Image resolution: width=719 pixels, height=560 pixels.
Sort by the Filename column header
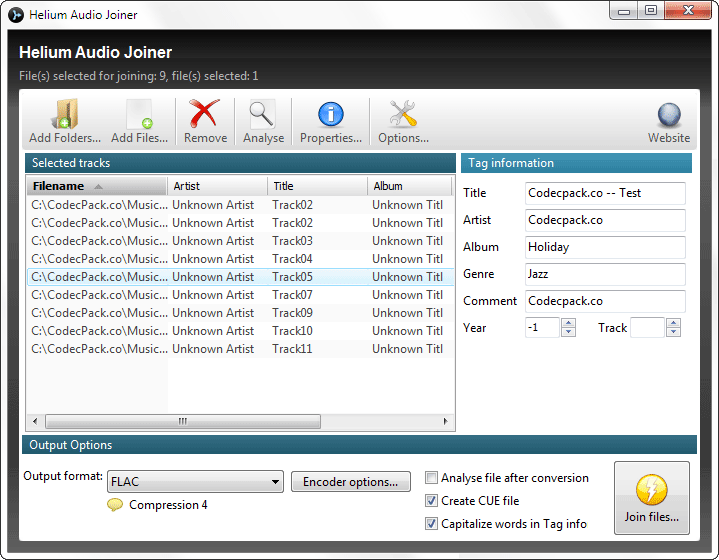click(x=96, y=186)
